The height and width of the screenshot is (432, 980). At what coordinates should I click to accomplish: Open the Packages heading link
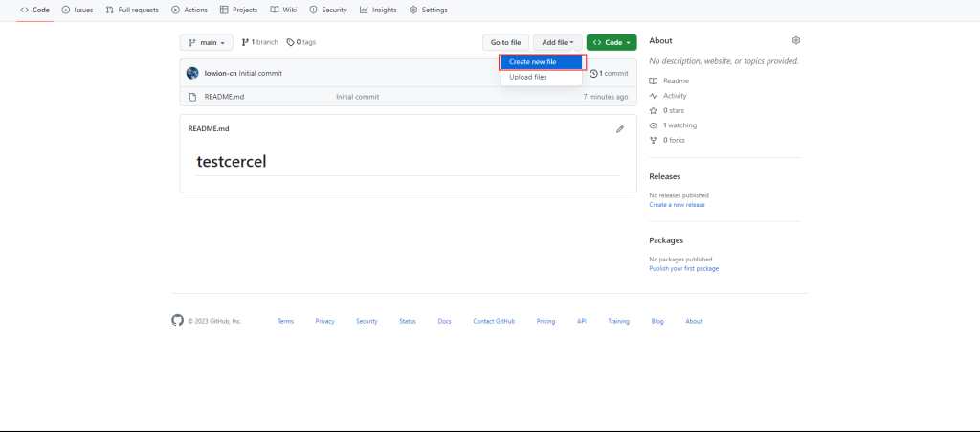tap(666, 240)
